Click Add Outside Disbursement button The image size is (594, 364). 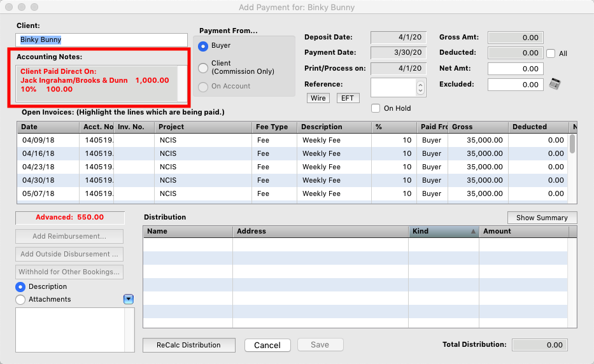coord(69,254)
